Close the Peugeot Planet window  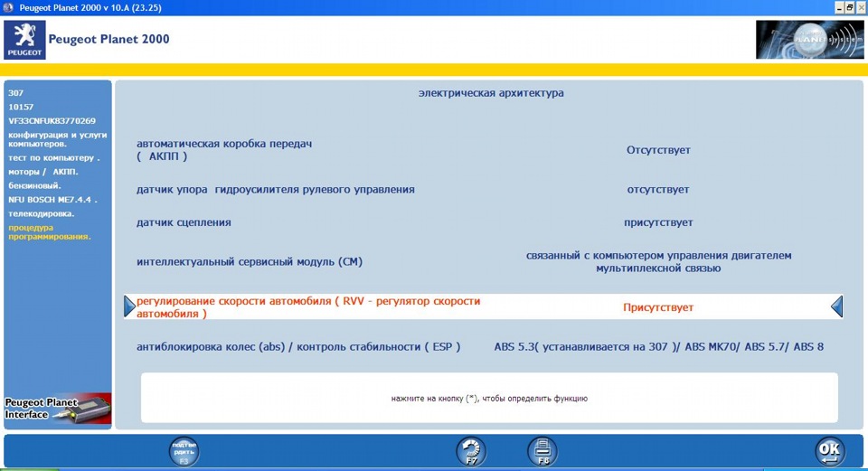(860, 7)
